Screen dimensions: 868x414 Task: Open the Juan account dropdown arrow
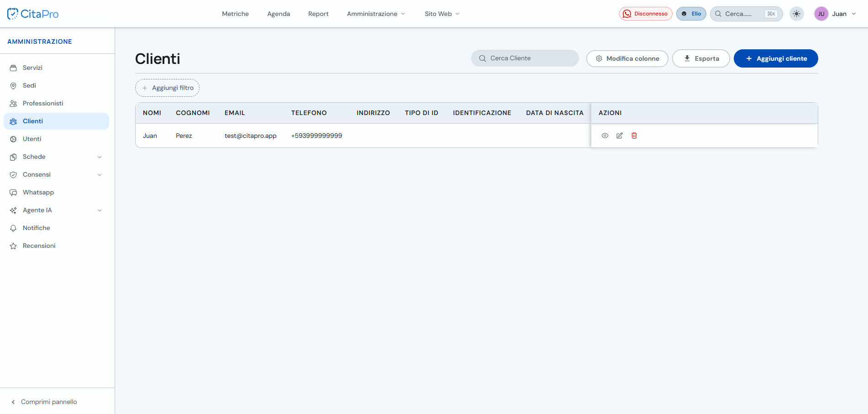click(854, 14)
